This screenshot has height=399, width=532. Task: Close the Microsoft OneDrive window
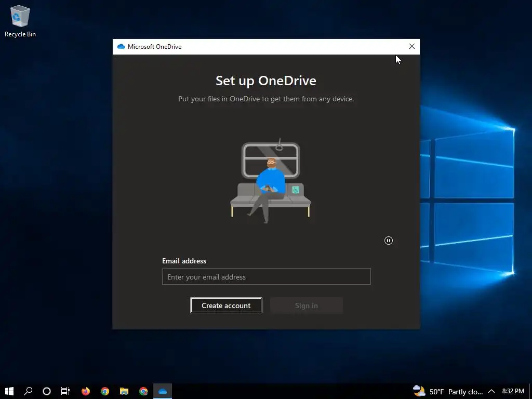pos(412,46)
